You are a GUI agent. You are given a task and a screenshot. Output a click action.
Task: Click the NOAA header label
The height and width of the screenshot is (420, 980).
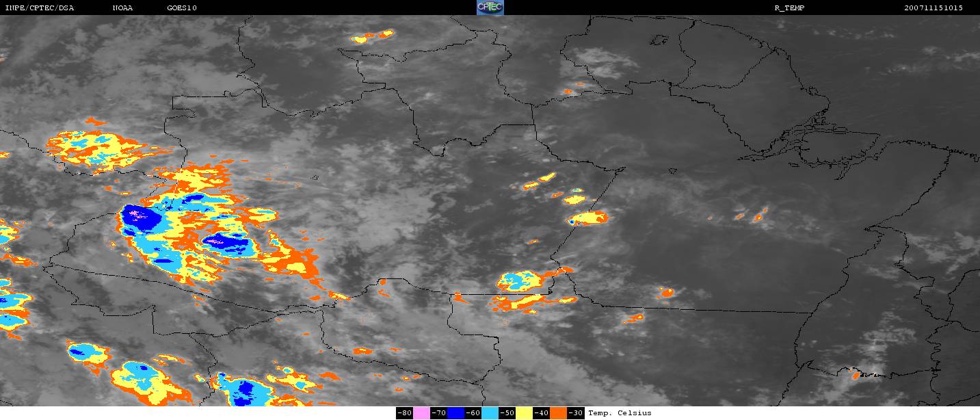tap(123, 8)
